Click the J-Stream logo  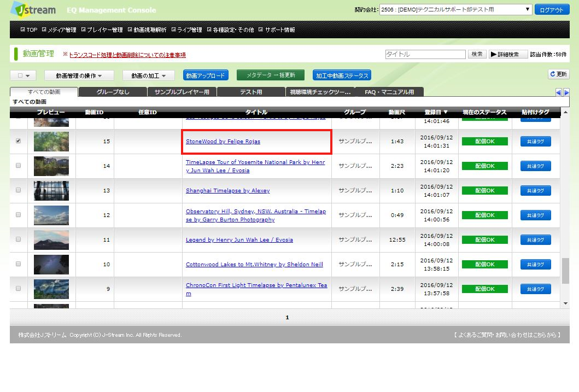click(x=32, y=9)
